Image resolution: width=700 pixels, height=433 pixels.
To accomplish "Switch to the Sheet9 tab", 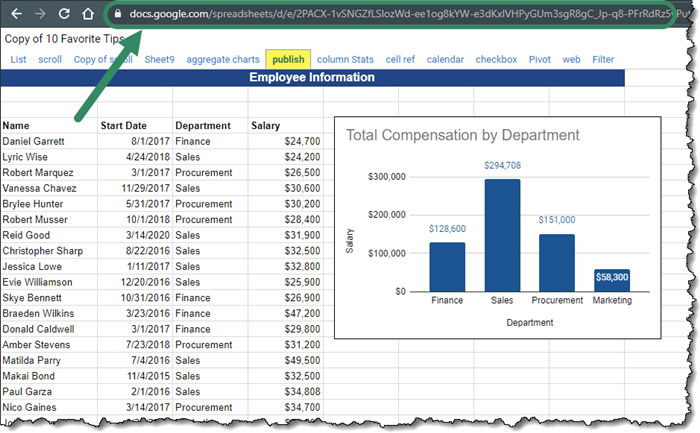I will click(x=158, y=60).
